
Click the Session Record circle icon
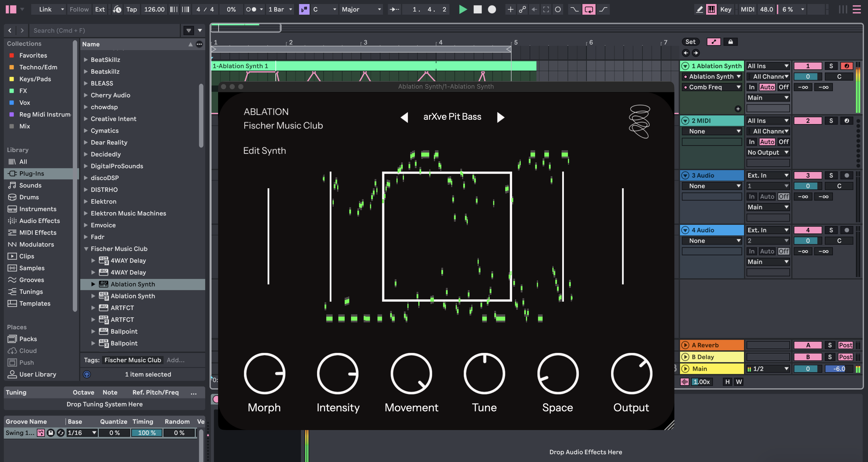[x=558, y=9]
